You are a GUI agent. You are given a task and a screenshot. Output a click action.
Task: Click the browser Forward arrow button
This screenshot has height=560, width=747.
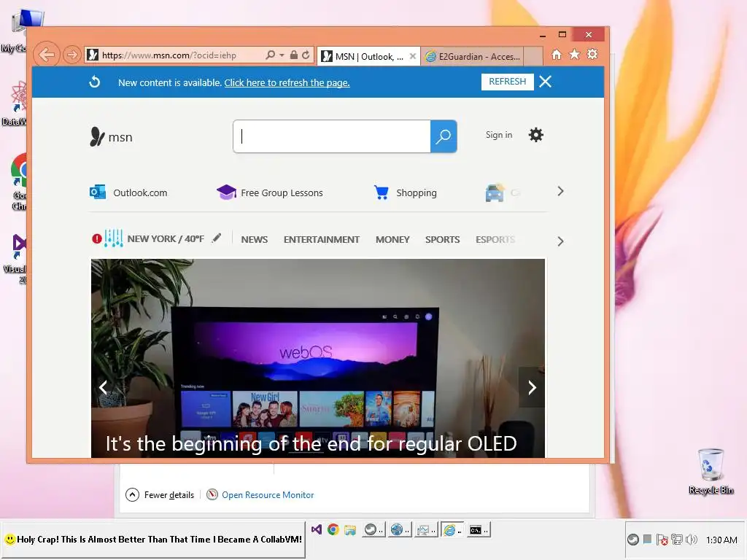[x=72, y=55]
